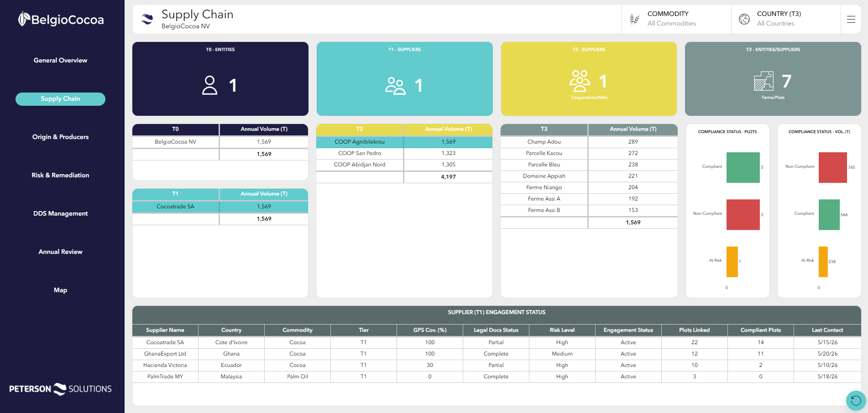Select Parcelle Bleu row
Image resolution: width=868 pixels, height=413 pixels.
[589, 165]
